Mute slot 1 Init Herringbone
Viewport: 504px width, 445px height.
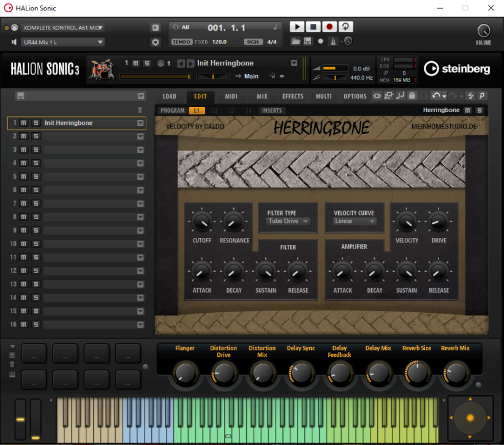(23, 123)
